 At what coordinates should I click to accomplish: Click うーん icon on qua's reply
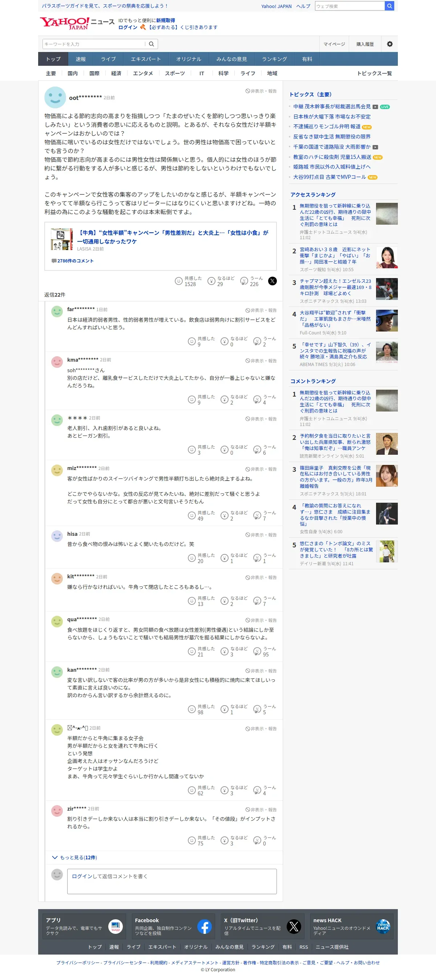(x=257, y=651)
